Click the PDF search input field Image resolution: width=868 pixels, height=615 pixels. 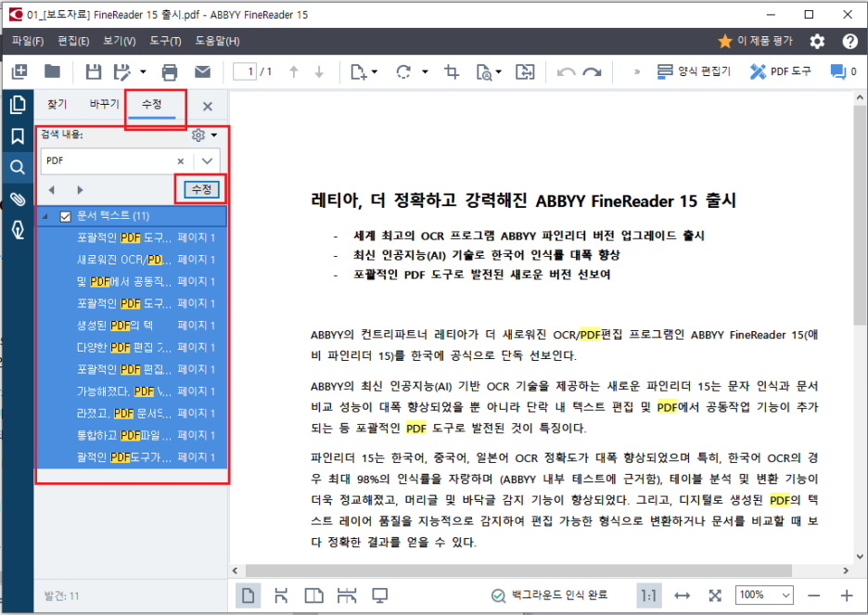coord(108,161)
